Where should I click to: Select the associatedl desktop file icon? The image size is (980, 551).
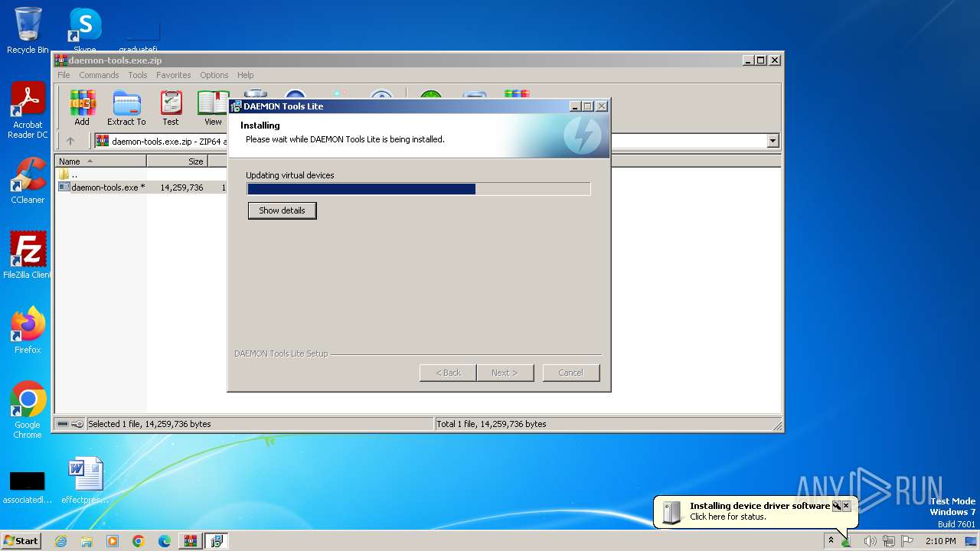27,487
